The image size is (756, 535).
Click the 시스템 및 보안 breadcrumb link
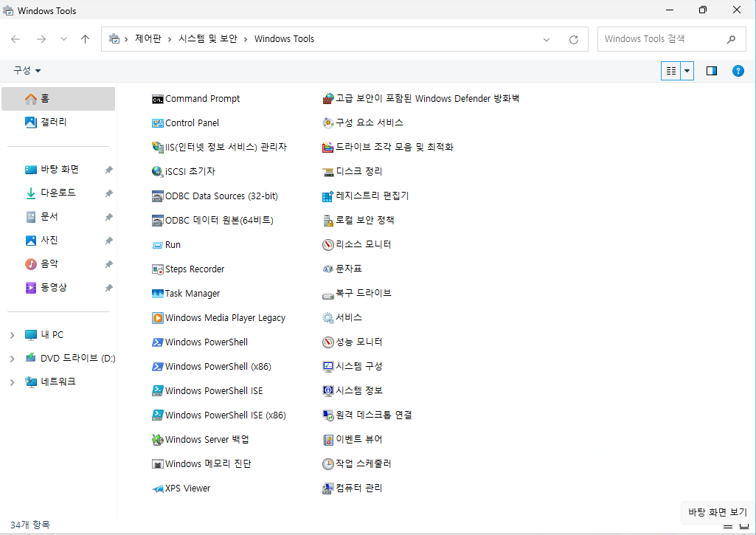(x=208, y=38)
